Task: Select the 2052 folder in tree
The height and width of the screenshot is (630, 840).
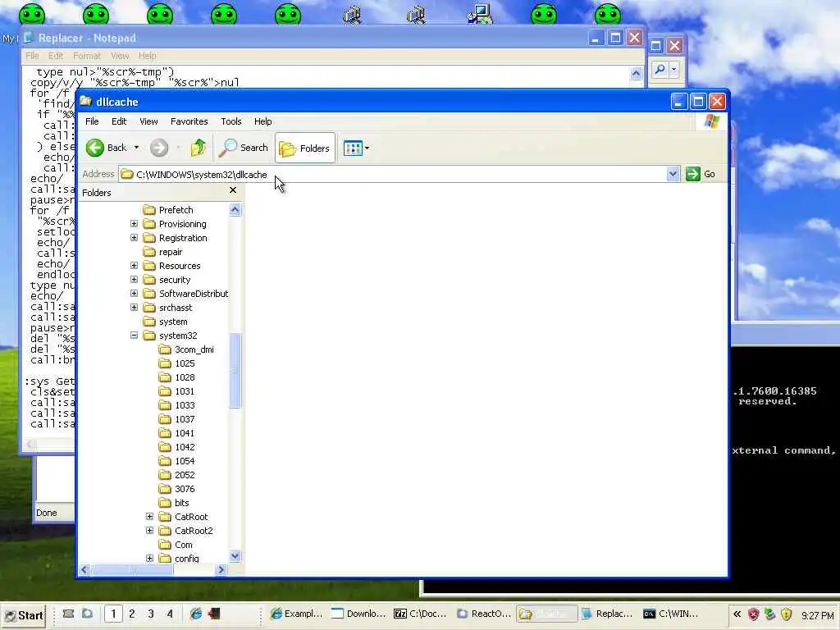Action: pyautogui.click(x=185, y=475)
